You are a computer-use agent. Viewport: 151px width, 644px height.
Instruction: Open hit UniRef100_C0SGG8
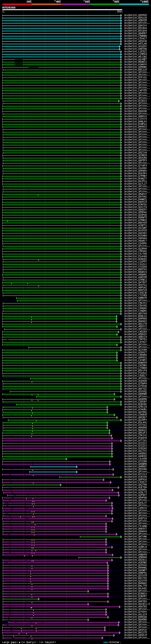(135, 267)
